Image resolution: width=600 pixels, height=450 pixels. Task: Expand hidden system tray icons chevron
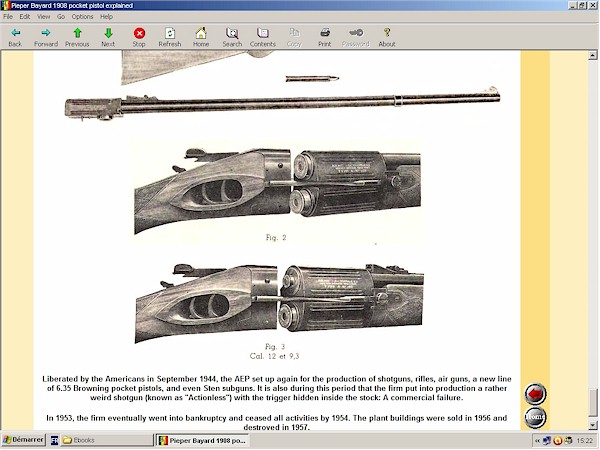tap(538, 441)
